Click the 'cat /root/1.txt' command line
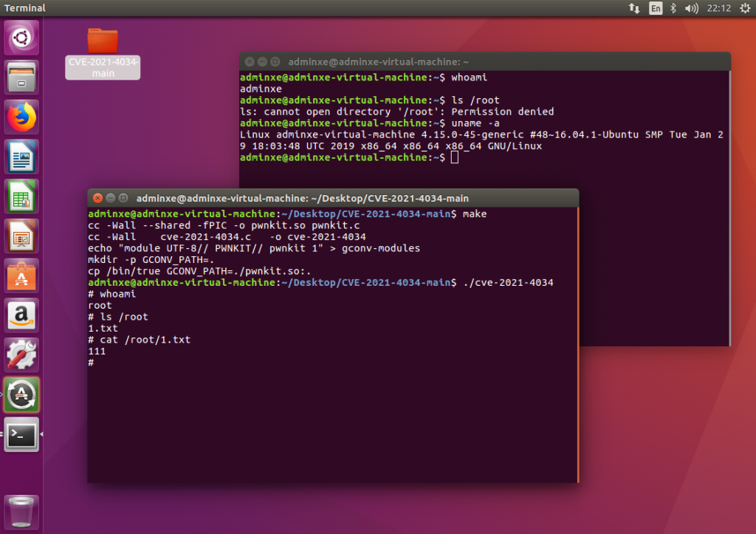 140,340
